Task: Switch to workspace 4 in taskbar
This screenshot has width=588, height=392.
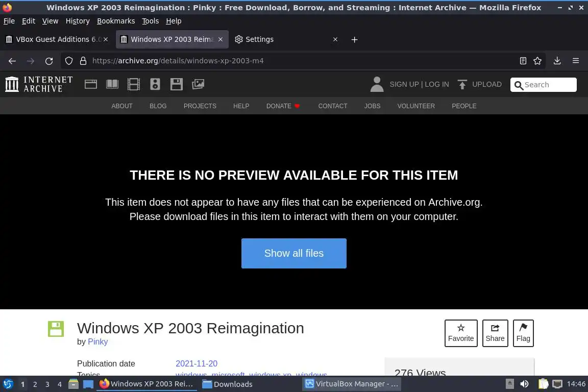Action: click(x=59, y=384)
